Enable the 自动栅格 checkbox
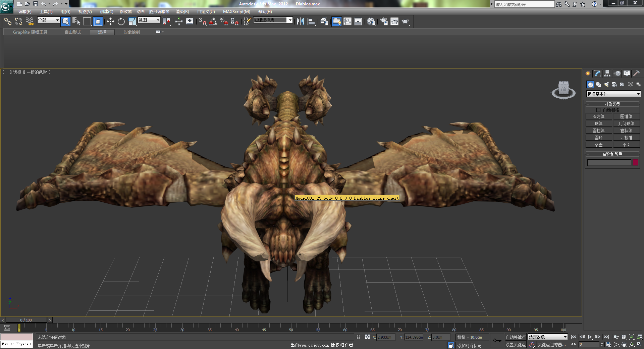The image size is (644, 349). tap(598, 110)
